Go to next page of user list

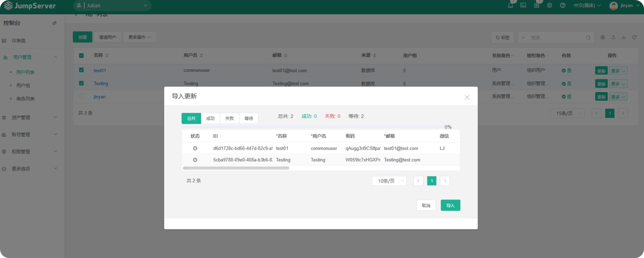(623, 113)
